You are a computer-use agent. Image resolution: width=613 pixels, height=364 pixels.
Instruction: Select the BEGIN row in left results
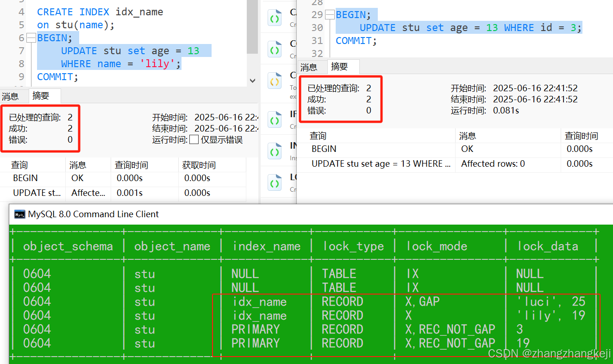[x=123, y=178]
